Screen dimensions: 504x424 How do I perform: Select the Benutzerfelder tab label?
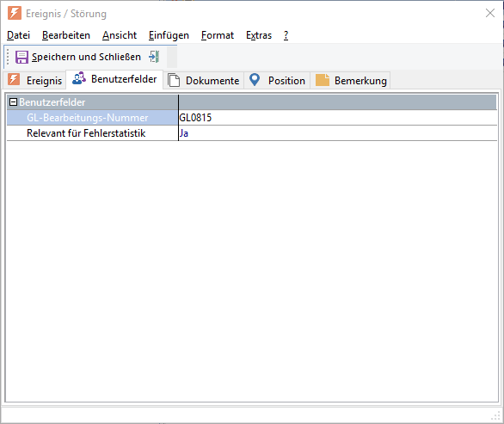[x=124, y=79]
